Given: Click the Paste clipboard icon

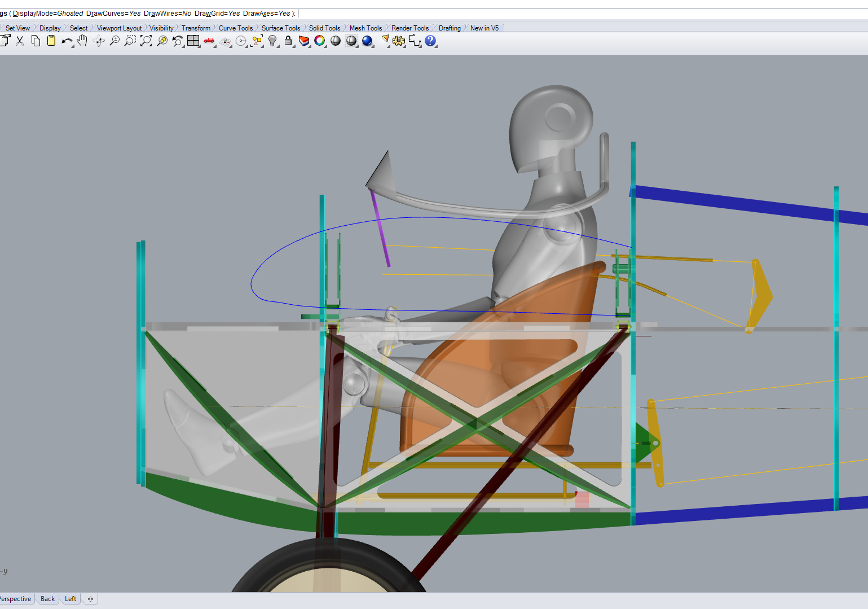Looking at the screenshot, I should [x=51, y=41].
